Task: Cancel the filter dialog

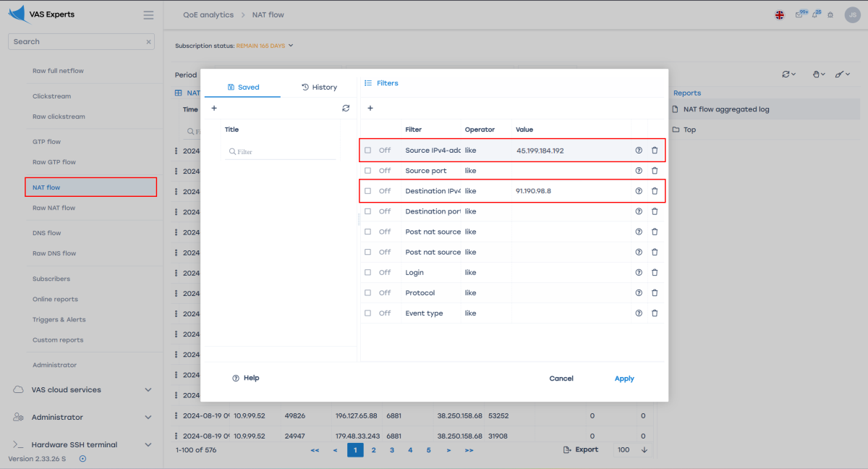Action: [561, 379]
